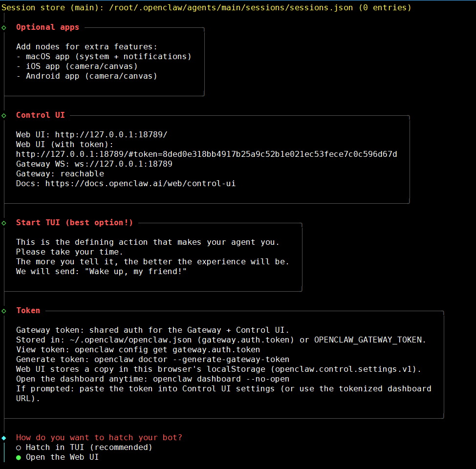Click the diamond marker beside Control UI

4,115
